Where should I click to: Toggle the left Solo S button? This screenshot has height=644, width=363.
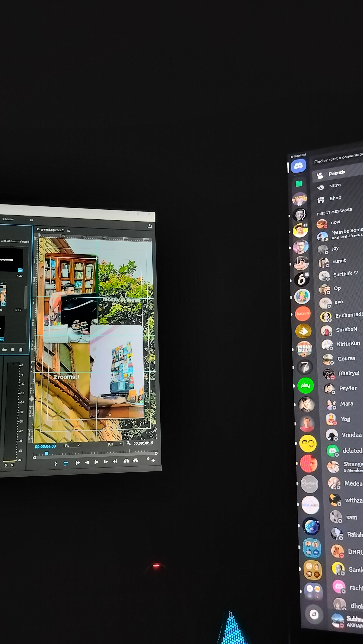(x=6, y=465)
